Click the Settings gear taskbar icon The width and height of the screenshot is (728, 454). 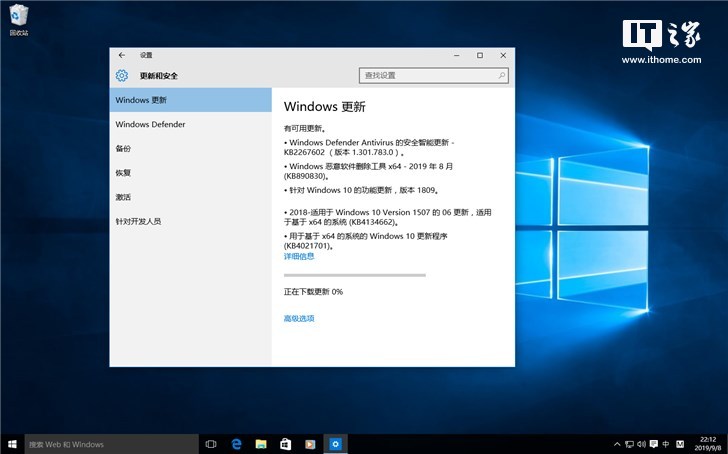[335, 444]
